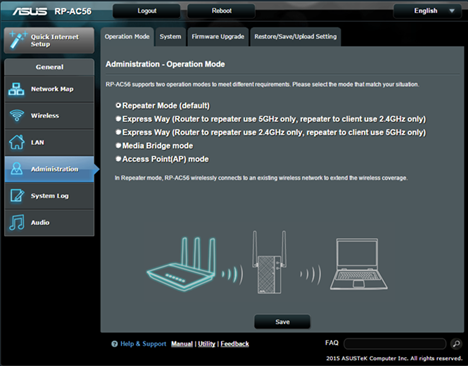Click the Wireless signal icon

pyautogui.click(x=16, y=116)
